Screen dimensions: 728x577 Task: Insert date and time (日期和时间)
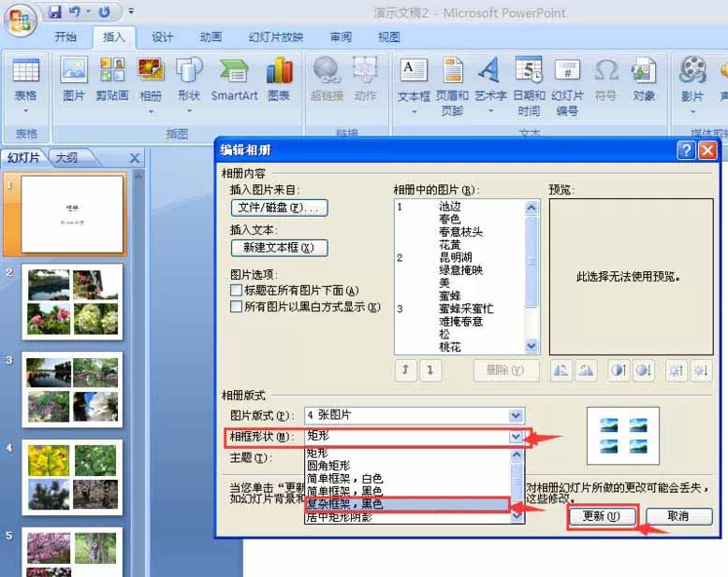pyautogui.click(x=529, y=87)
